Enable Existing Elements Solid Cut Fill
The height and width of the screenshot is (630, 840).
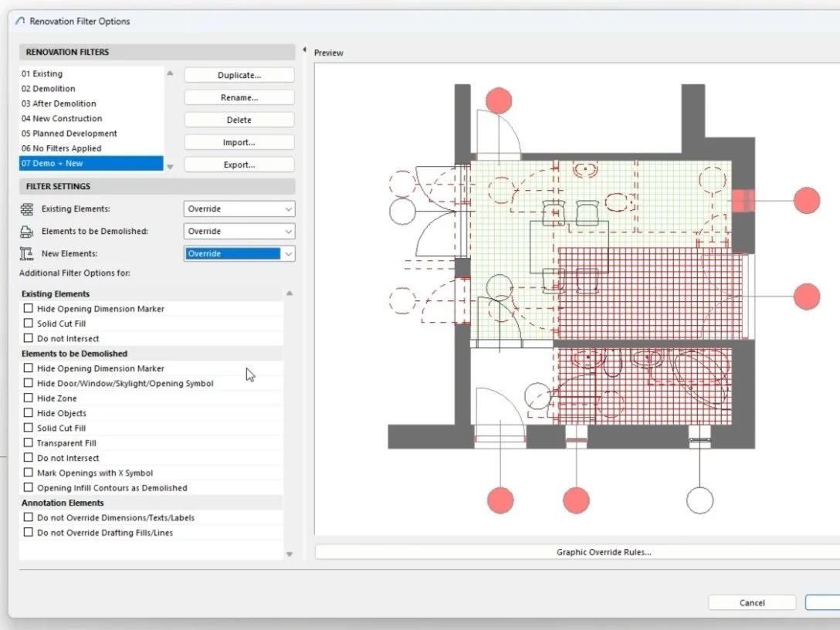point(29,323)
